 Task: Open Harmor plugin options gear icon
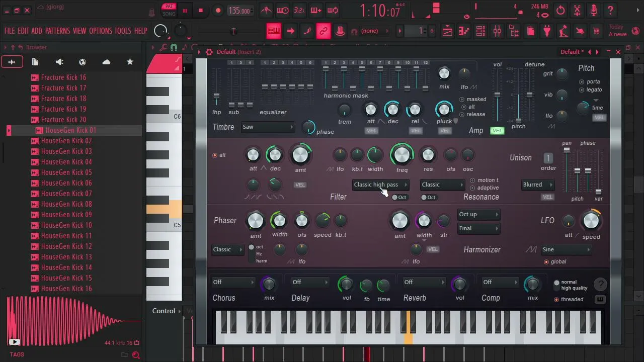209,52
